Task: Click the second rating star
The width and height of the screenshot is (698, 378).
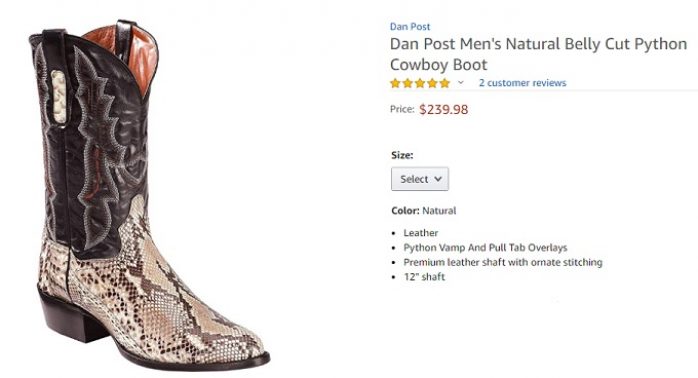Action: (407, 83)
